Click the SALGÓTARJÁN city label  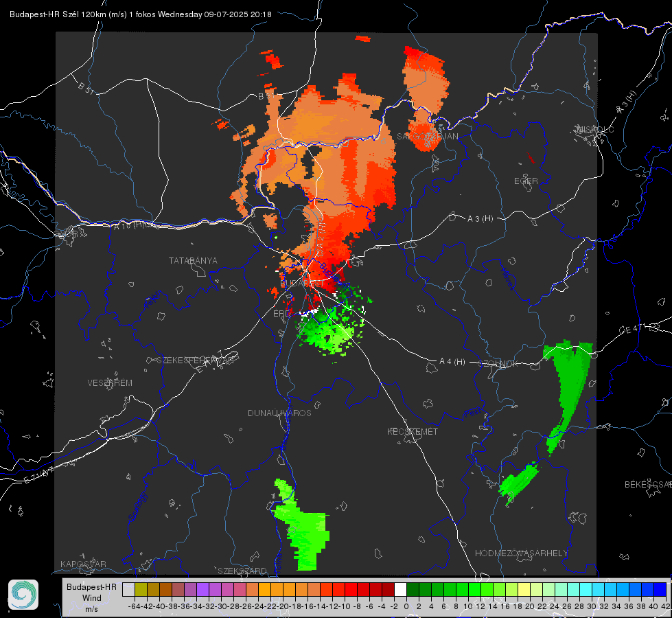click(427, 137)
